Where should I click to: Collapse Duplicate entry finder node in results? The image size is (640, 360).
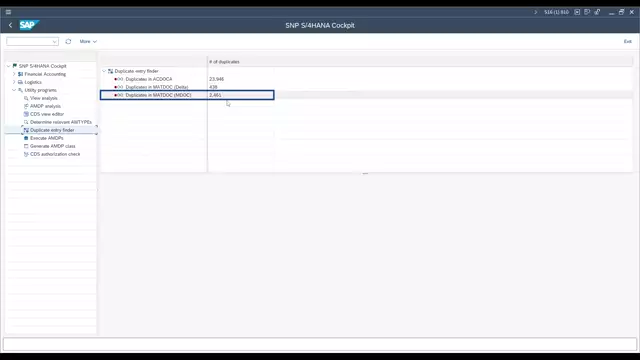[x=104, y=71]
